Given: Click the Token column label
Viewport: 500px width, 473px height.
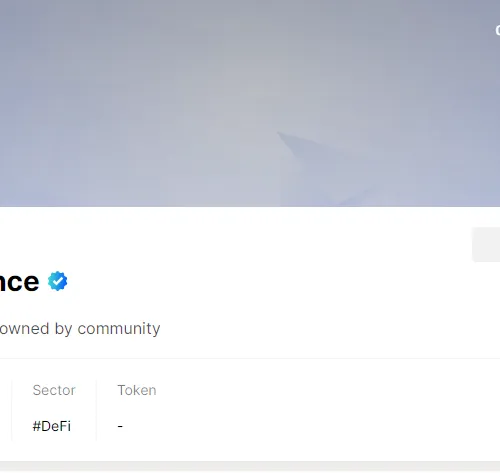Looking at the screenshot, I should (137, 390).
